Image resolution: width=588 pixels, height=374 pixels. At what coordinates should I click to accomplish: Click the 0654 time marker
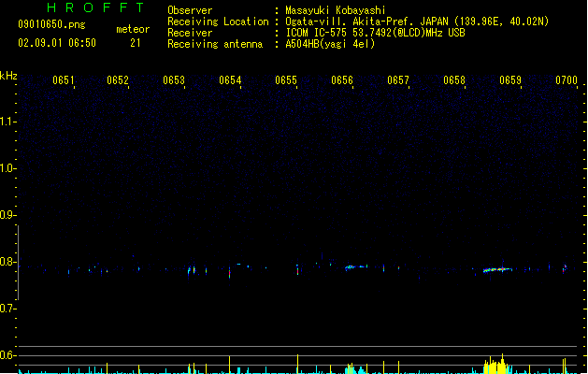pos(230,80)
